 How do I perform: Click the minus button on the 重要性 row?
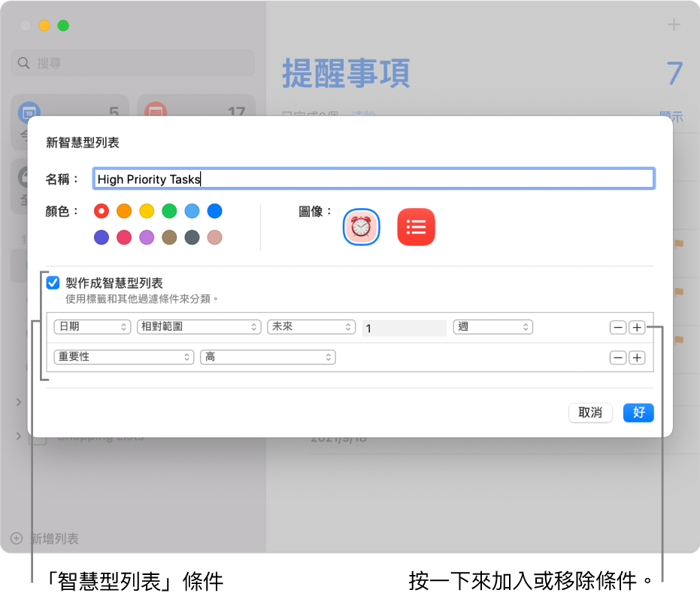pyautogui.click(x=617, y=358)
